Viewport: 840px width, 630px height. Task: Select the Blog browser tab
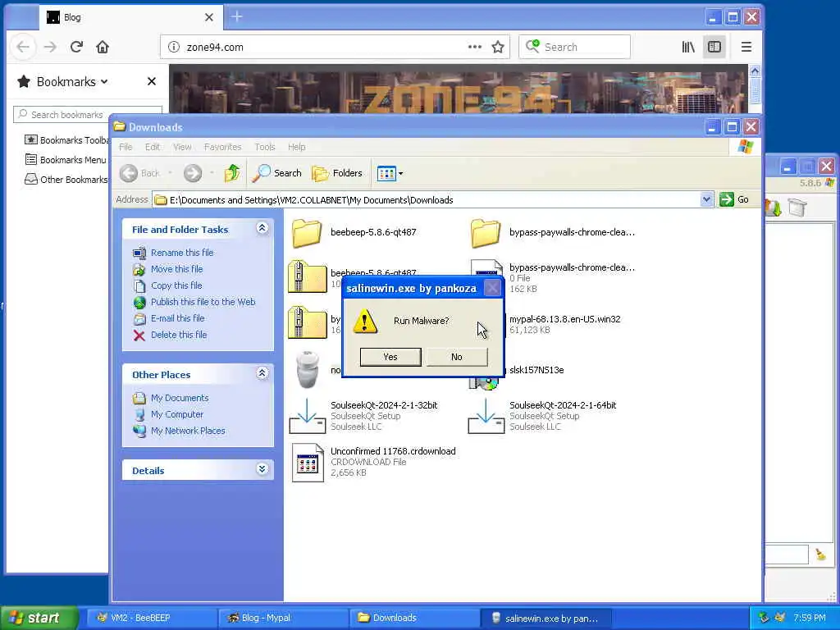click(x=132, y=17)
